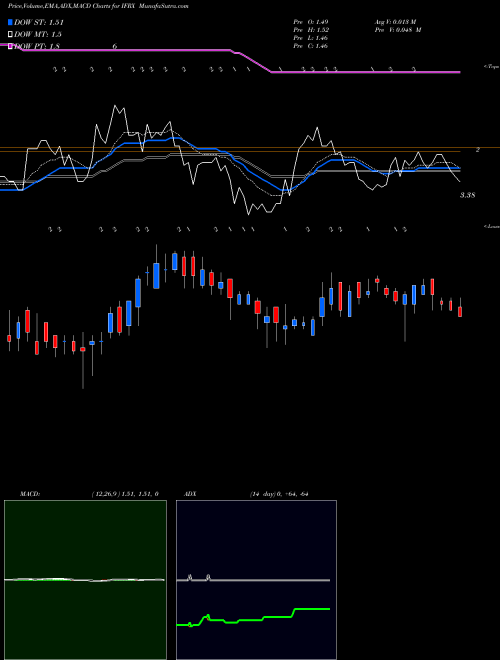Click the 'Pre V: 0.048 M' value
This screenshot has width=500, height=660.
397,30
